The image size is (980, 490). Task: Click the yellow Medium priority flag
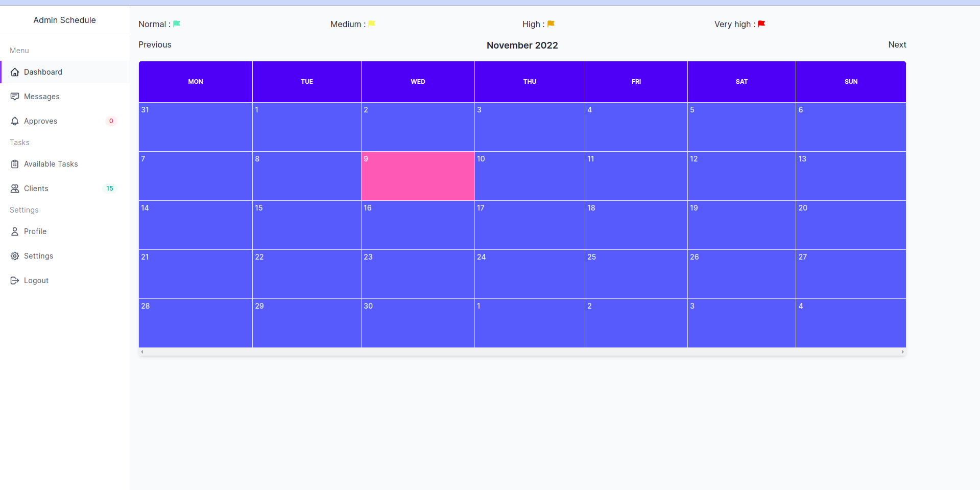click(x=372, y=24)
